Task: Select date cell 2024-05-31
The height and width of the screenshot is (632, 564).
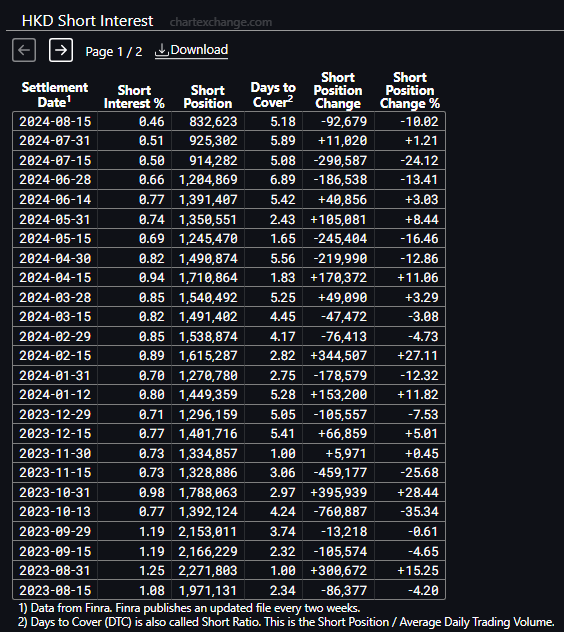Action: tap(55, 219)
